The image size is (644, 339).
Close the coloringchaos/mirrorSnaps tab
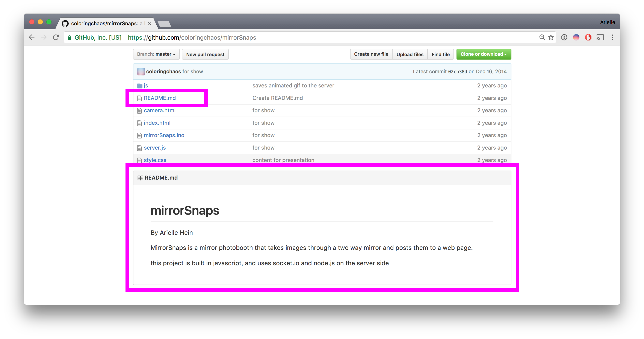click(150, 24)
